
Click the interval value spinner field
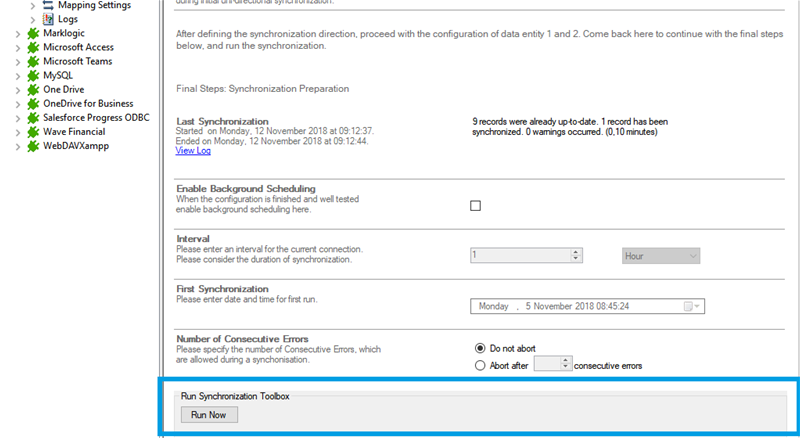[x=520, y=256]
